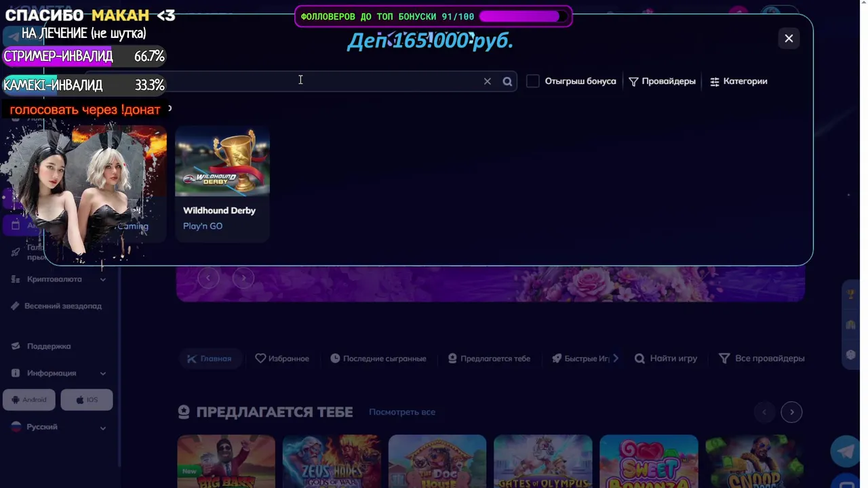868x488 pixels.
Task: Open Sweet Bonanza game thumbnail
Action: pos(649,462)
